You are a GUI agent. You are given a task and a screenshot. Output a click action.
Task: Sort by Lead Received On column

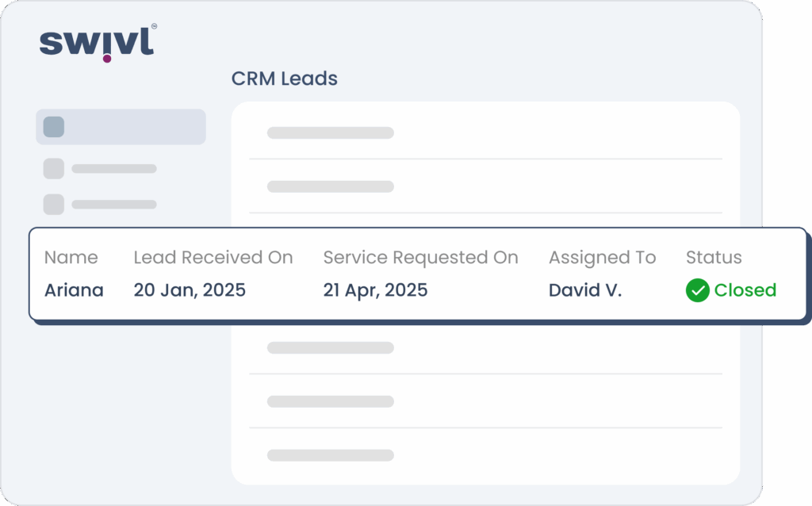213,258
